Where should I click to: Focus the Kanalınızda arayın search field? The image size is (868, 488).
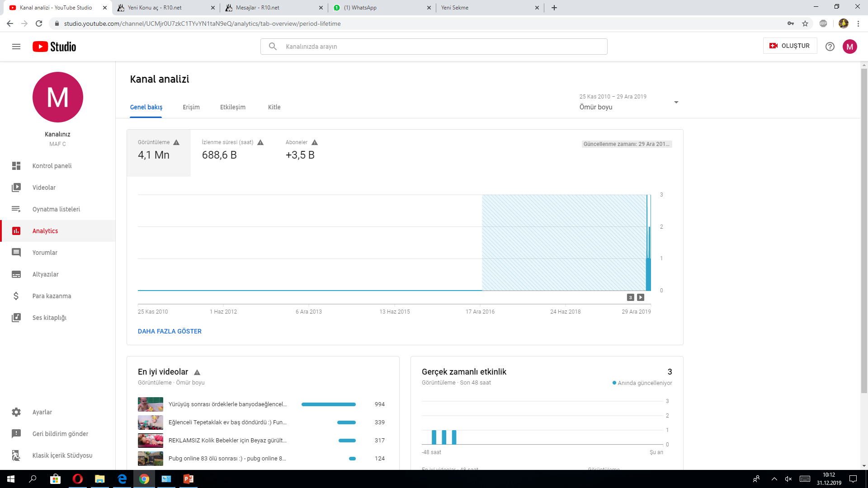[434, 47]
